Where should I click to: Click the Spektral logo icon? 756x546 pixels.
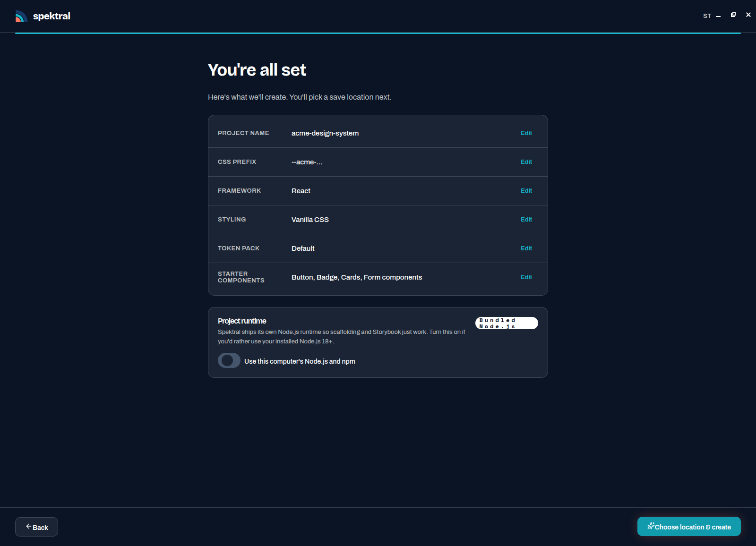click(21, 16)
